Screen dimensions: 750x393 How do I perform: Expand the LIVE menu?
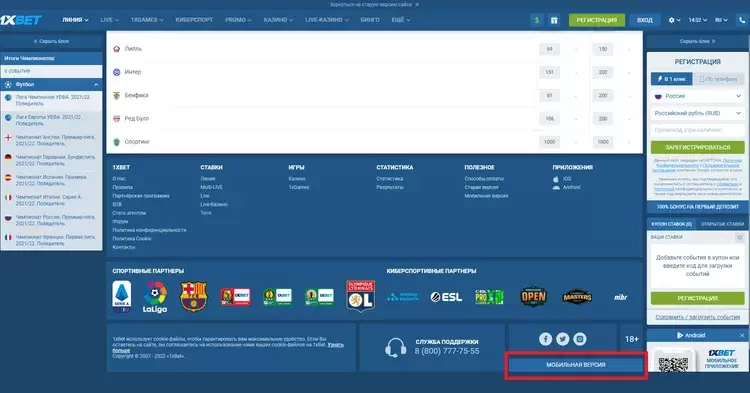tap(109, 20)
